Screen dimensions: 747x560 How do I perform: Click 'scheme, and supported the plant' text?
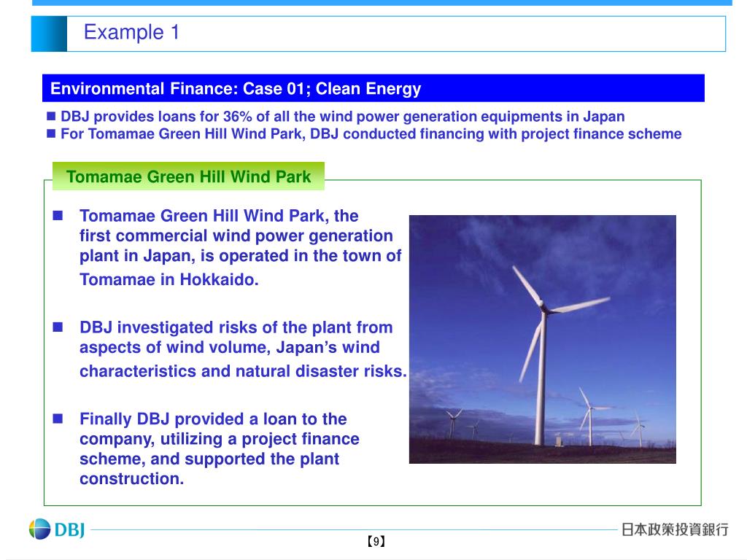(x=209, y=459)
